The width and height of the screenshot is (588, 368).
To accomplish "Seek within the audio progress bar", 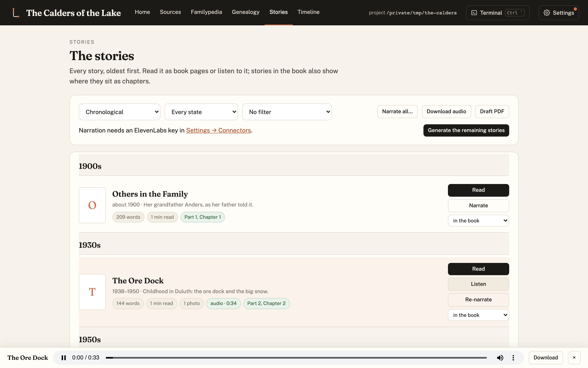I will 296,358.
